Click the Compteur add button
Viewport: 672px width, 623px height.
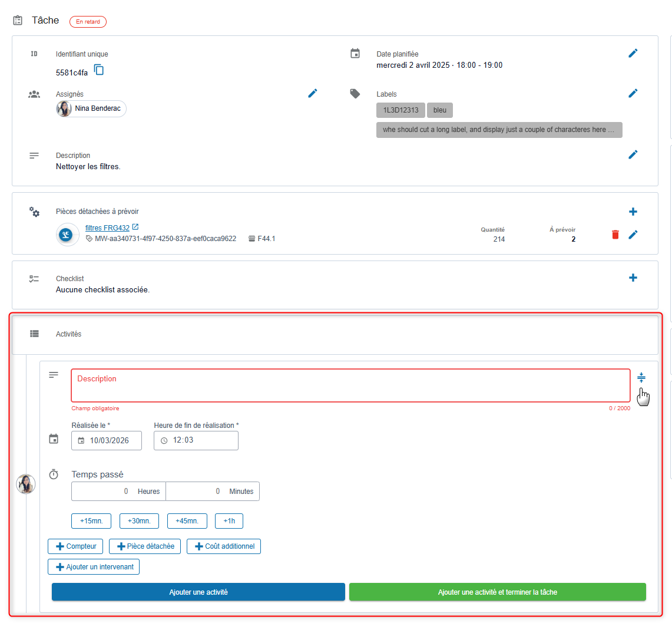point(76,546)
